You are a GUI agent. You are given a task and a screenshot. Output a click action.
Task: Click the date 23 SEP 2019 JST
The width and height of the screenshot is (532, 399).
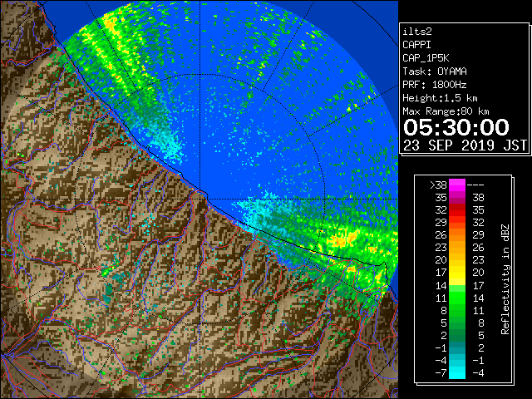[465, 145]
